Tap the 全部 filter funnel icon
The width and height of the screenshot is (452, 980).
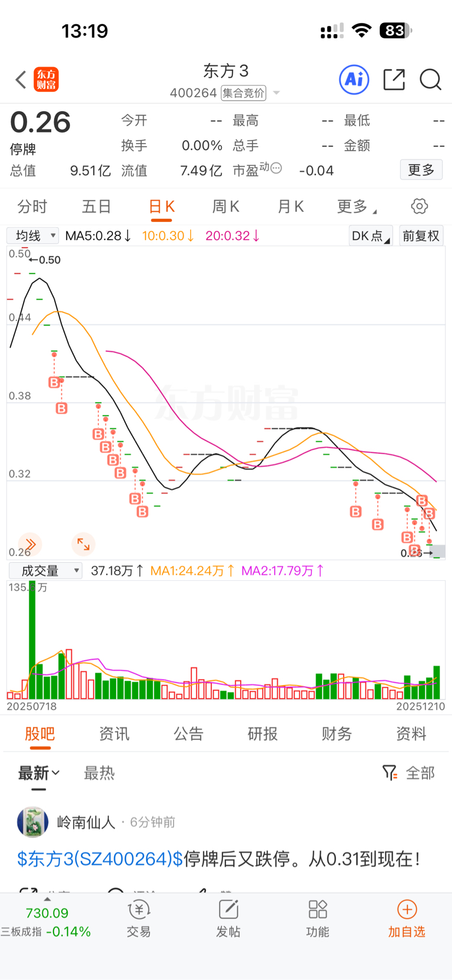point(389,773)
